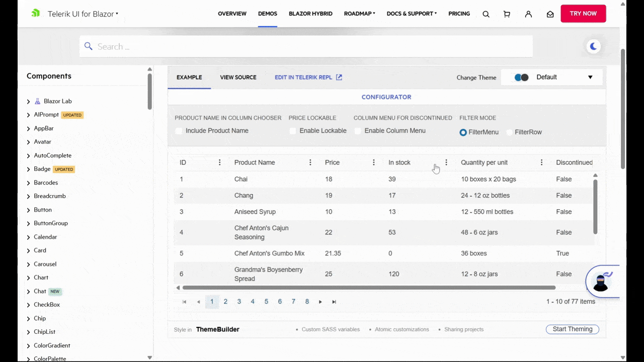This screenshot has width=644, height=362.
Task: Click the Start Theming button
Action: point(572,329)
